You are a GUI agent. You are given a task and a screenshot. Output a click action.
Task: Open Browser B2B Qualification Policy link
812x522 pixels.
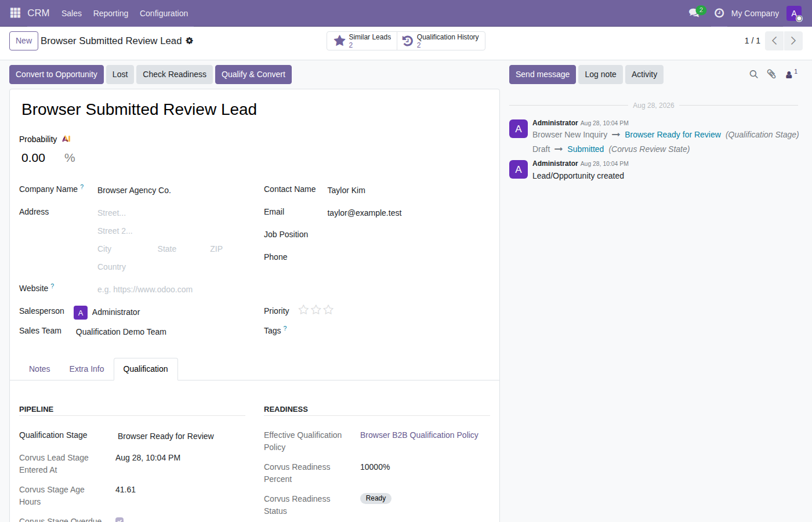[419, 435]
